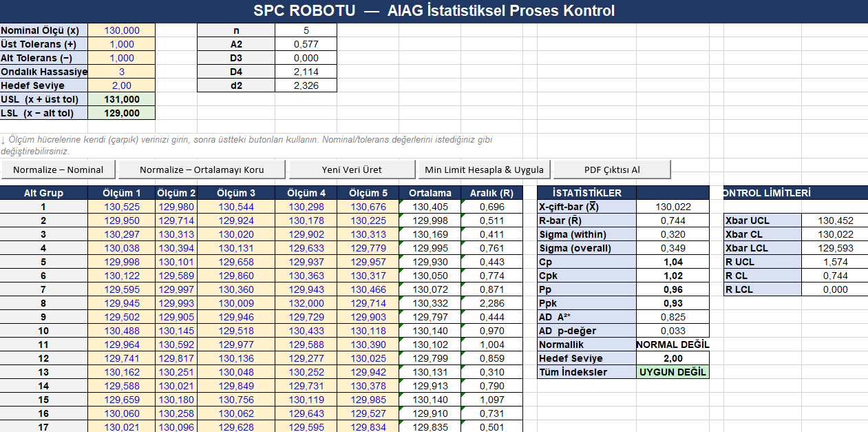Select the D3 constant 0,000
The height and width of the screenshot is (432, 868).
tap(306, 58)
